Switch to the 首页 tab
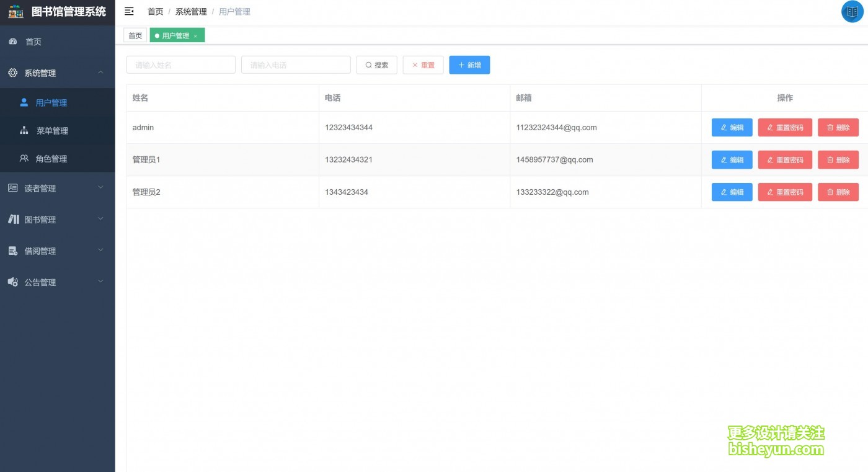868x472 pixels. coord(135,35)
